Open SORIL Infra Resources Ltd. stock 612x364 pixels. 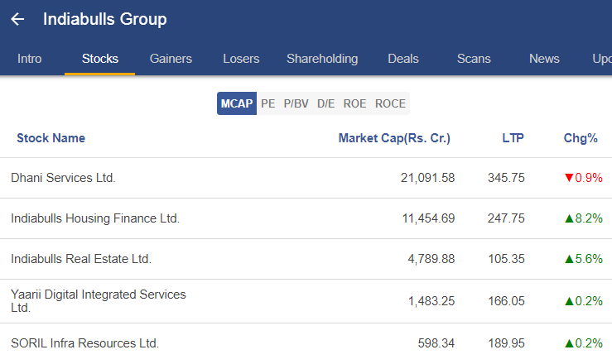(x=306, y=343)
